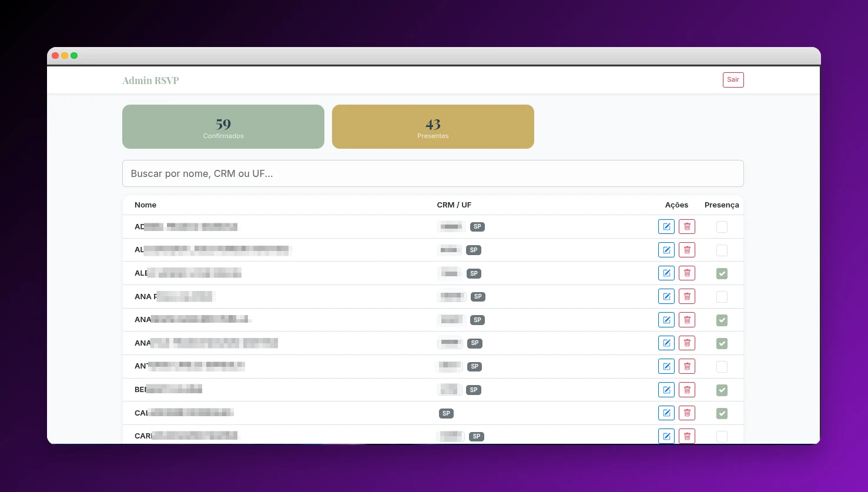
Task: Delete the guest whose name starts with BE
Action: pyautogui.click(x=687, y=390)
